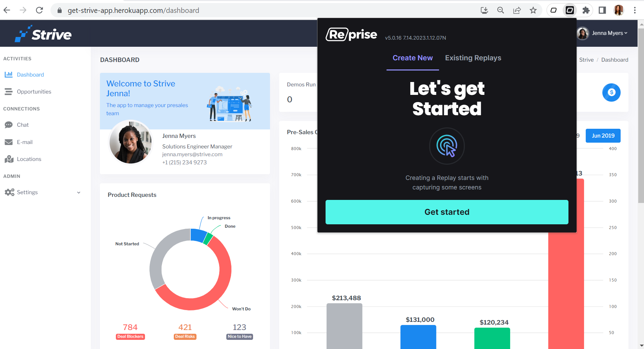
Task: Open the Chrome three-dot menu
Action: [635, 10]
